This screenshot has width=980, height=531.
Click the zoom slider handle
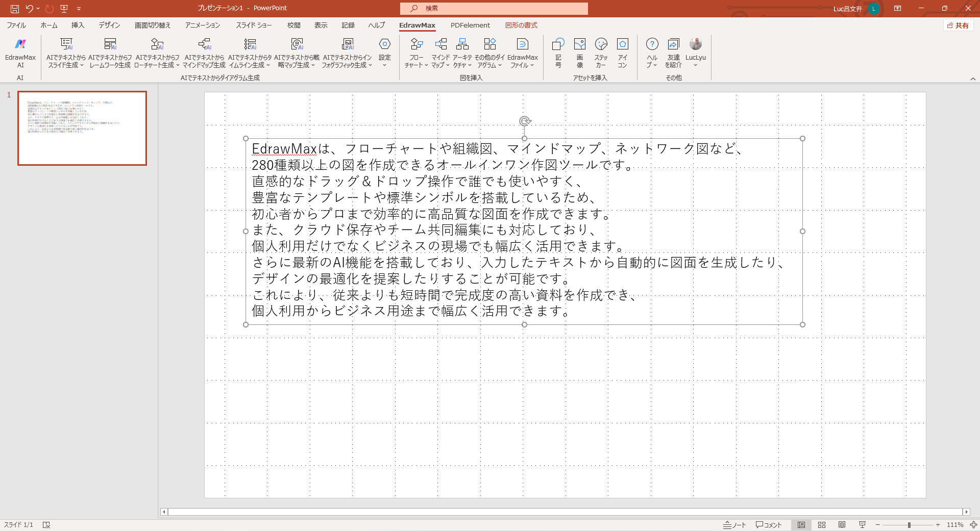[x=909, y=525]
